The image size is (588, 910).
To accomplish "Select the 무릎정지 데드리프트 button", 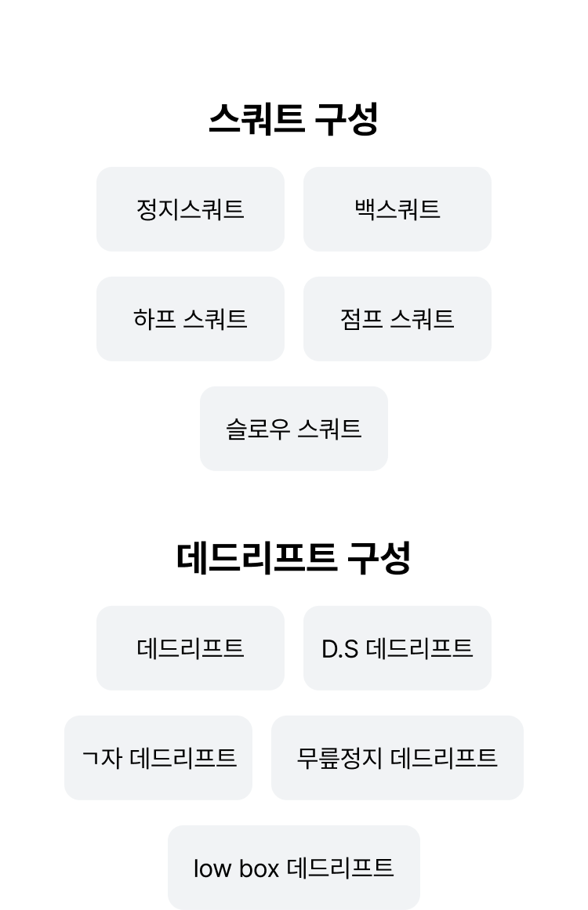I will pos(397,757).
